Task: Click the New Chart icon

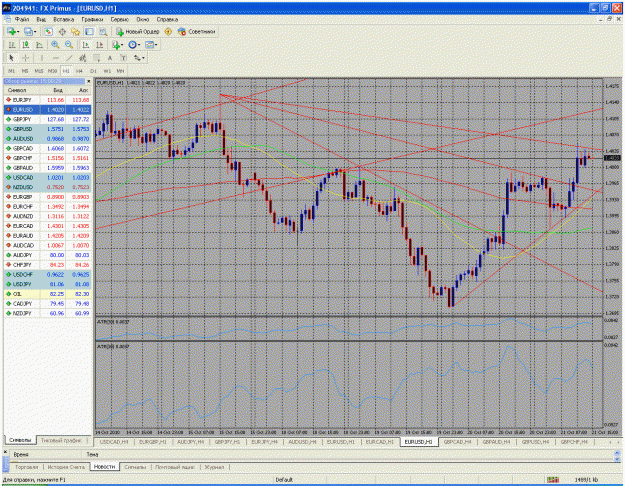Action: (x=11, y=31)
